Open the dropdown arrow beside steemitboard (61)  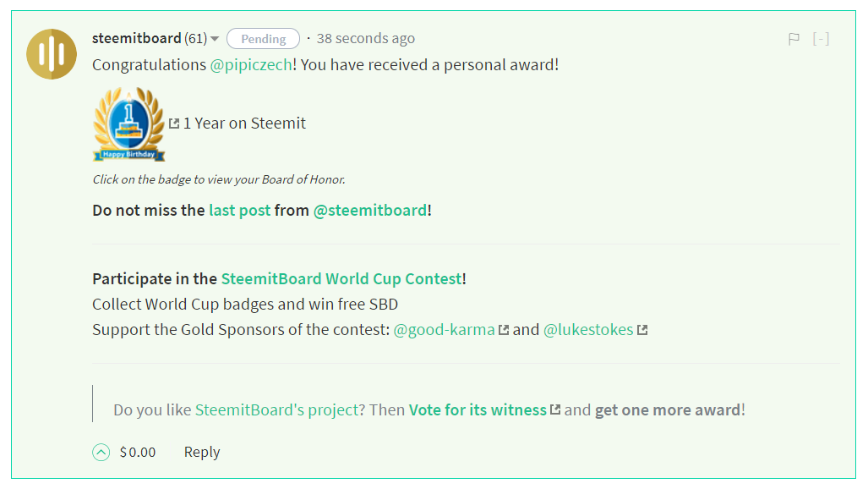(x=215, y=39)
